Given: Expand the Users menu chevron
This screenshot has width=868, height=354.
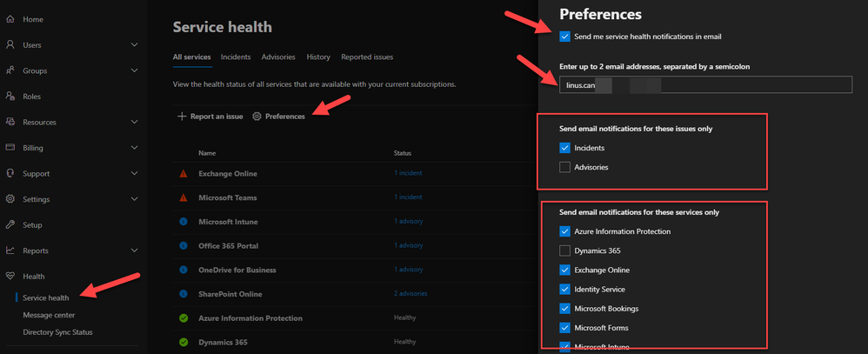Looking at the screenshot, I should (x=134, y=45).
